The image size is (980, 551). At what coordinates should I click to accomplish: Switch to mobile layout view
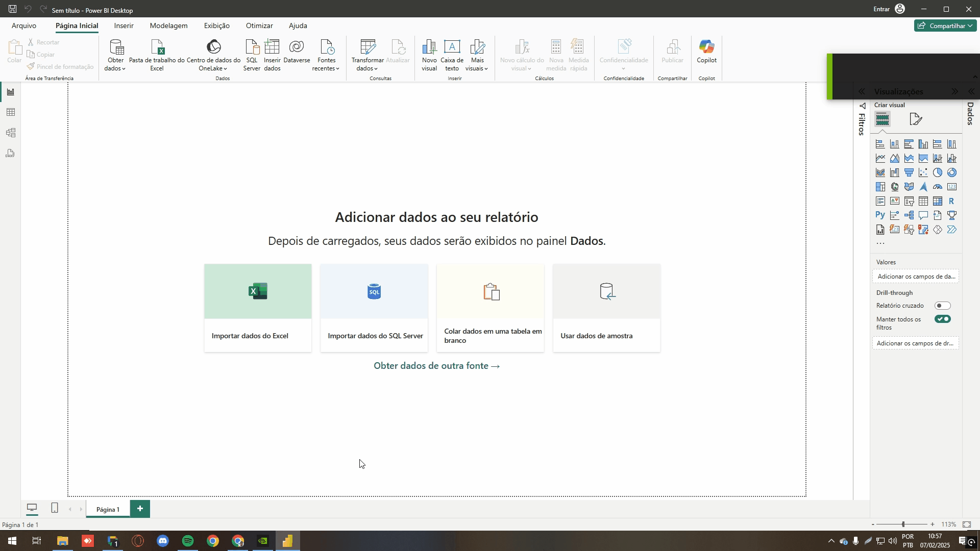pyautogui.click(x=55, y=508)
